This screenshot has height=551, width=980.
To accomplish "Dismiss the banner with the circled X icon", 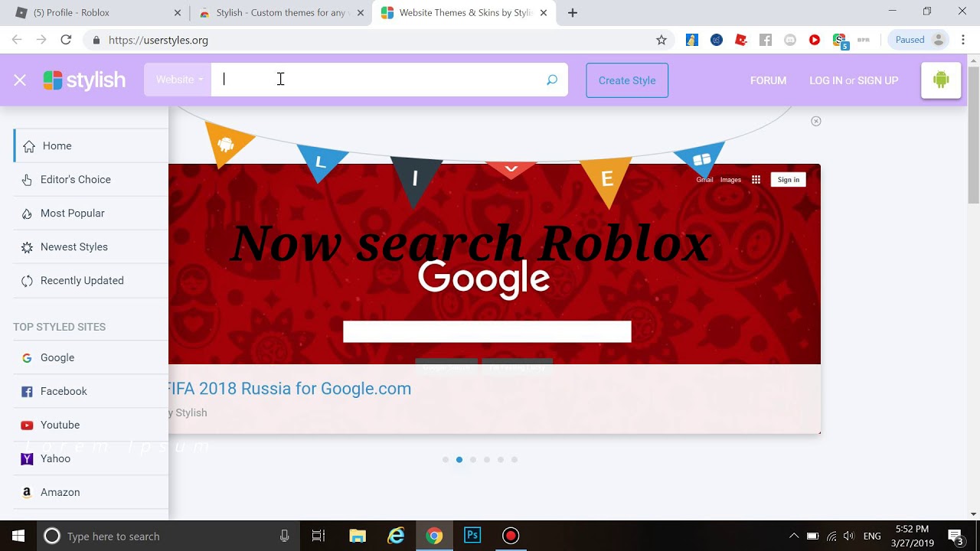I will [816, 121].
